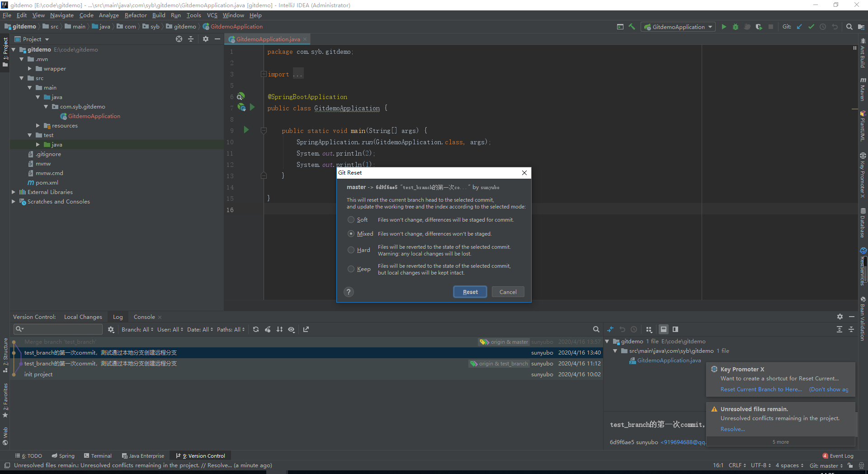Click the Resolve... link in notification

(733, 429)
